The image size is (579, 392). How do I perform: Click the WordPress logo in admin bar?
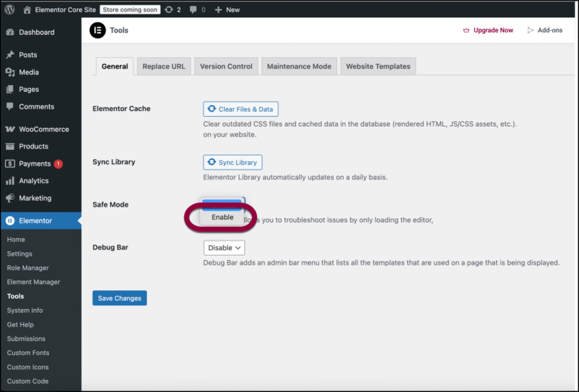point(10,10)
